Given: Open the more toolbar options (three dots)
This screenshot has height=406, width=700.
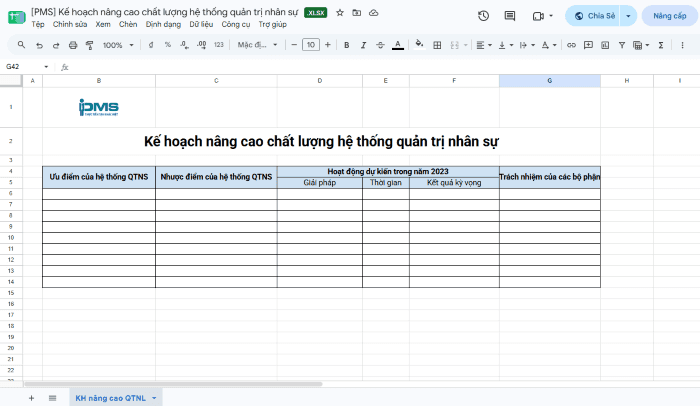Looking at the screenshot, I should [682, 45].
